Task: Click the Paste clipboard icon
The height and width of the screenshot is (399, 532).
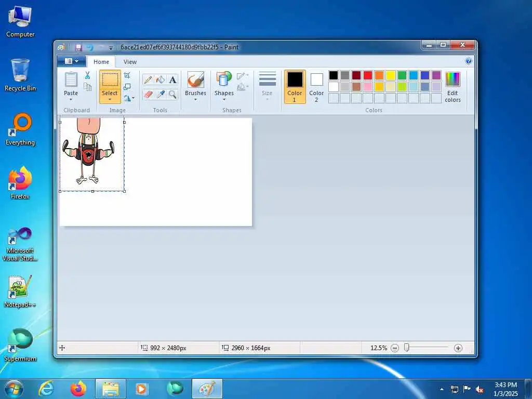Action: 71,79
